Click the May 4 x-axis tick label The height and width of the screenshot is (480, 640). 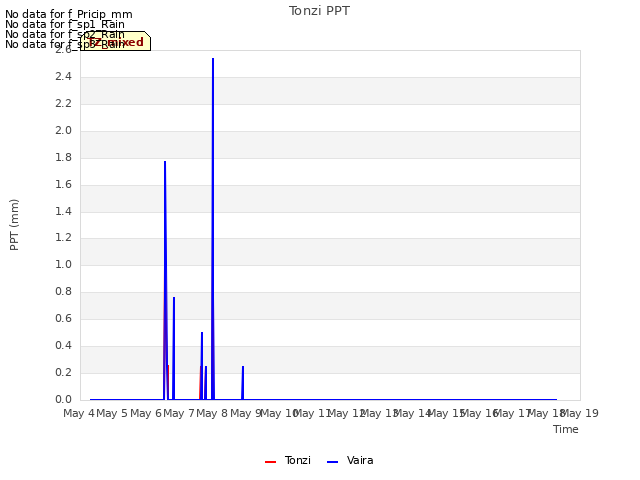(x=79, y=413)
